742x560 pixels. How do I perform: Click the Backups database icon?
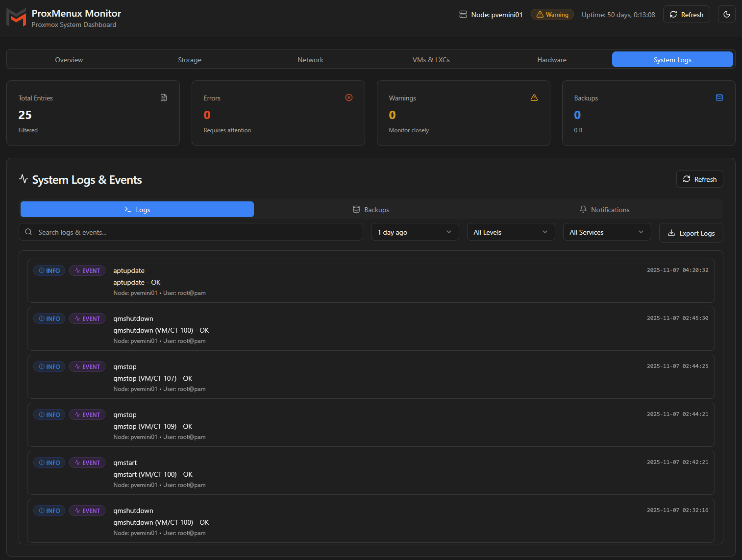point(719,97)
